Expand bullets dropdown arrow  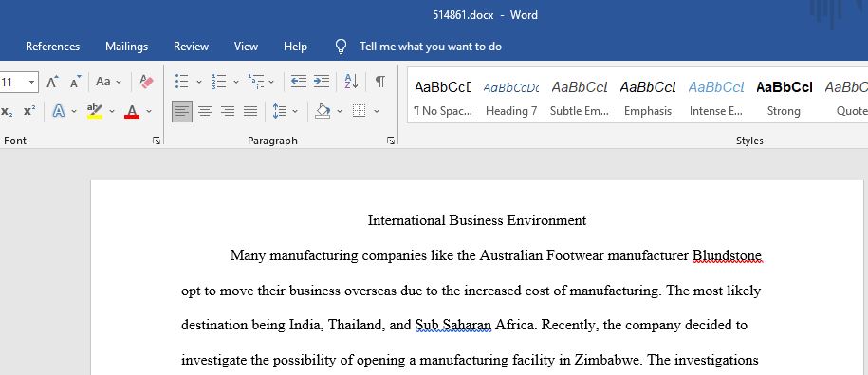click(x=198, y=83)
